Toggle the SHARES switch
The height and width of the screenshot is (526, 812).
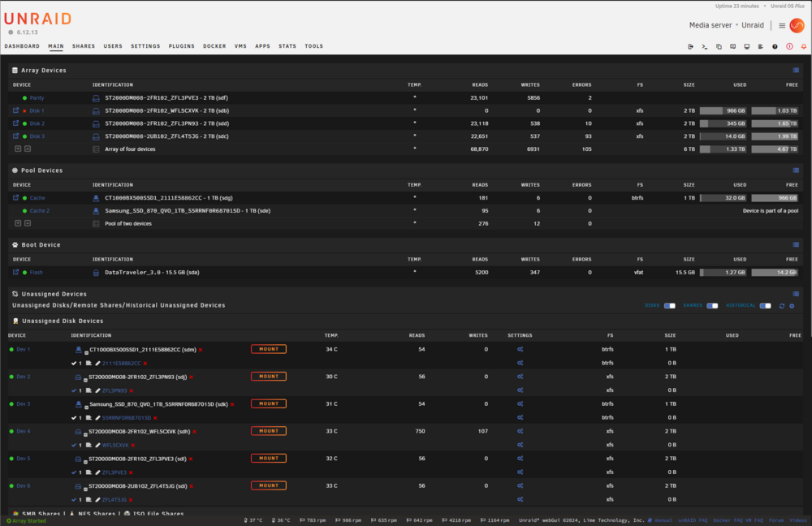tap(712, 306)
